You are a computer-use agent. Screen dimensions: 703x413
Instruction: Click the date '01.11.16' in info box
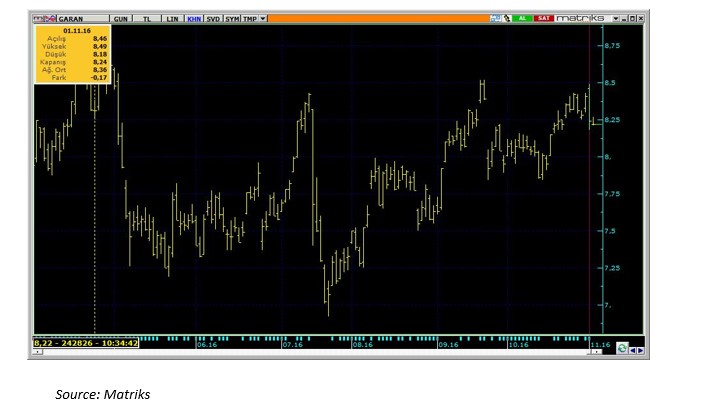77,30
